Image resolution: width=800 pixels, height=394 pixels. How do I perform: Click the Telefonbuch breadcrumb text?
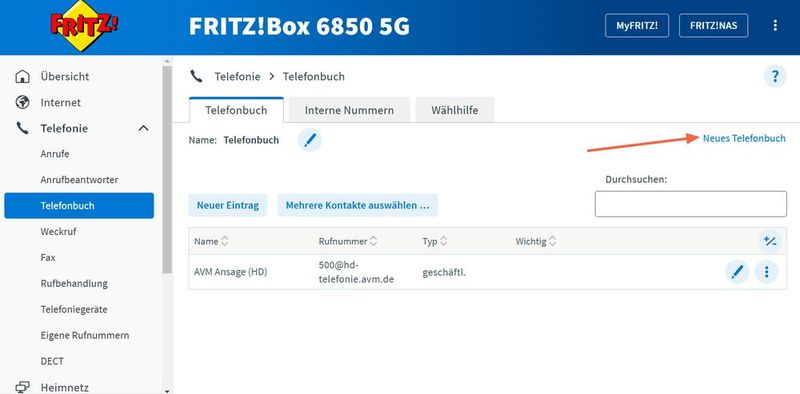[314, 77]
